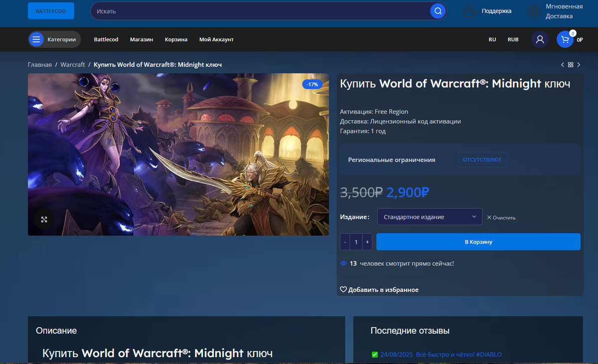This screenshot has height=364, width=598.
Task: Click the Категории label
Action: pyautogui.click(x=62, y=39)
